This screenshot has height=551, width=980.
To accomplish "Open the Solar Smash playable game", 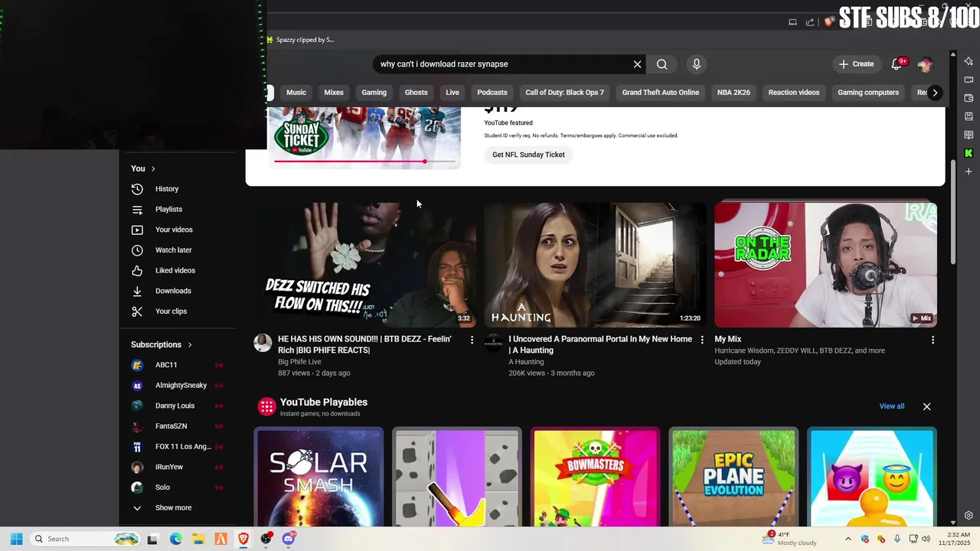I will 318,478.
